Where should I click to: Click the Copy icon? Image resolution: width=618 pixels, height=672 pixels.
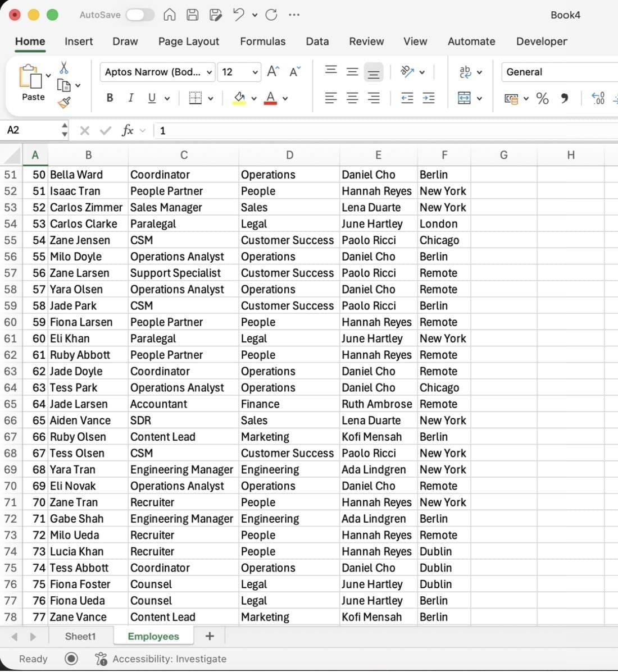click(x=64, y=85)
